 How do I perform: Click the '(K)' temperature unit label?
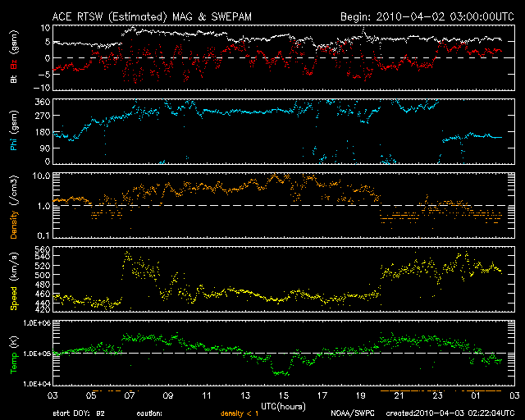14,343
